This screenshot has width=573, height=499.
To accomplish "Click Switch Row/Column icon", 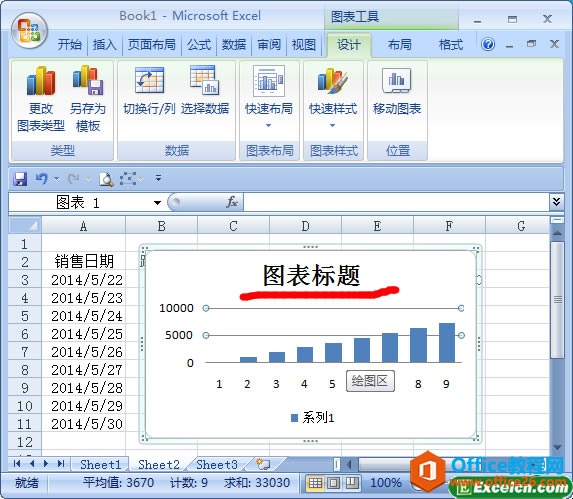I will pyautogui.click(x=149, y=80).
